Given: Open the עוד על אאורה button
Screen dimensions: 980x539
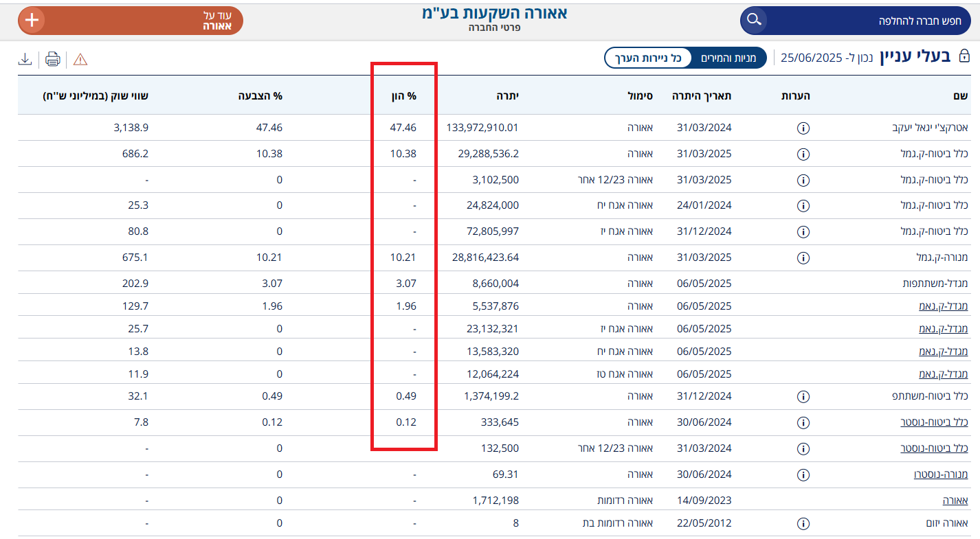Looking at the screenshot, I should 131,21.
